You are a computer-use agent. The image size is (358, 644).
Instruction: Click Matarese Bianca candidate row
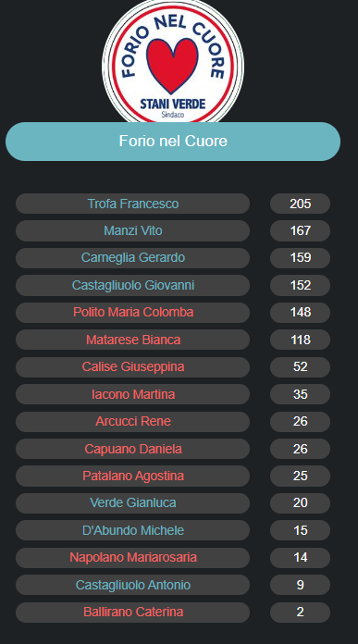(x=132, y=341)
